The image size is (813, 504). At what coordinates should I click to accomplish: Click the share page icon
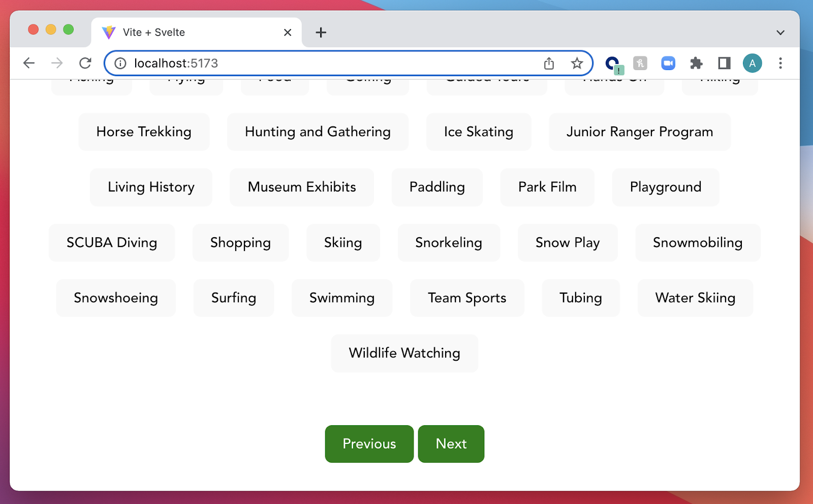549,64
